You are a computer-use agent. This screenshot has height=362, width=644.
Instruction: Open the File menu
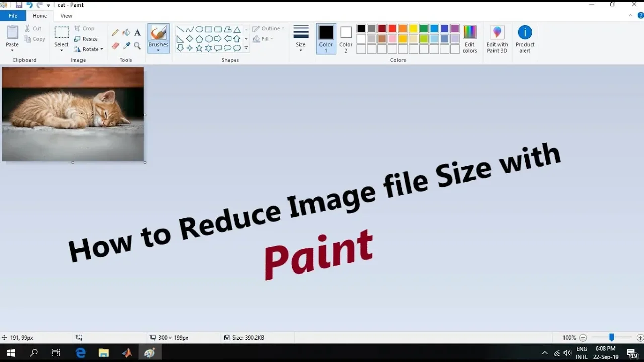[13, 16]
